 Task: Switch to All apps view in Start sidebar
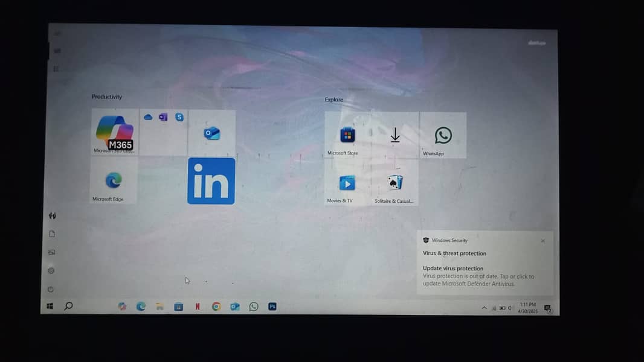tap(56, 69)
